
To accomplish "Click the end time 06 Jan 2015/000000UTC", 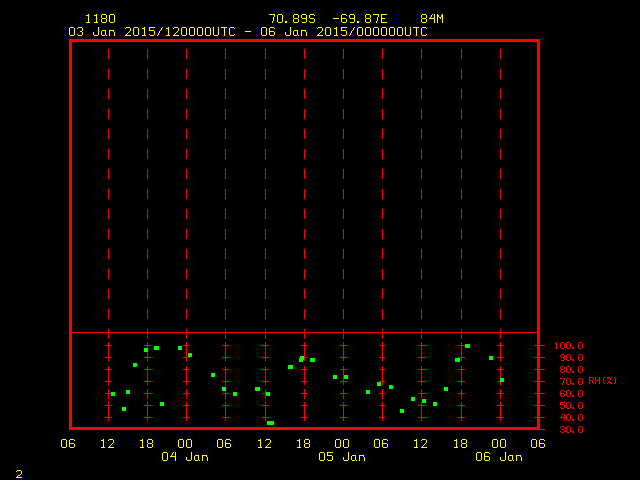I will [x=344, y=32].
